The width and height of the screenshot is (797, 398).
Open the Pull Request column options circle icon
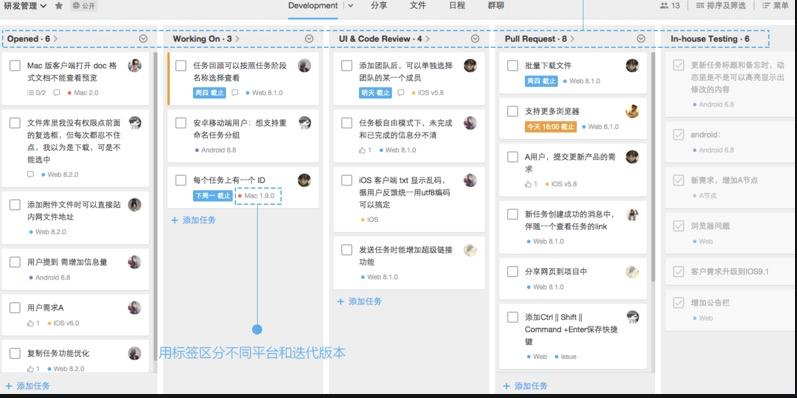(x=641, y=39)
